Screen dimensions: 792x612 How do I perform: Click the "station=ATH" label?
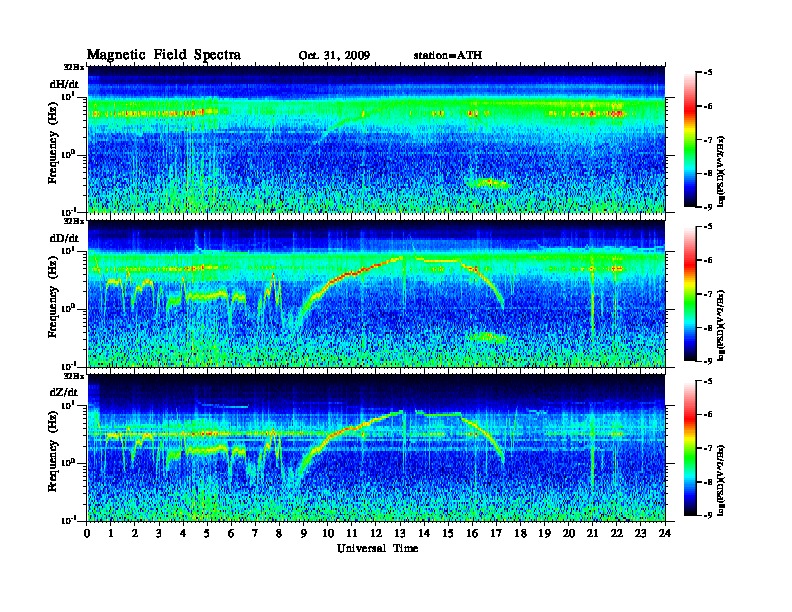coord(448,56)
